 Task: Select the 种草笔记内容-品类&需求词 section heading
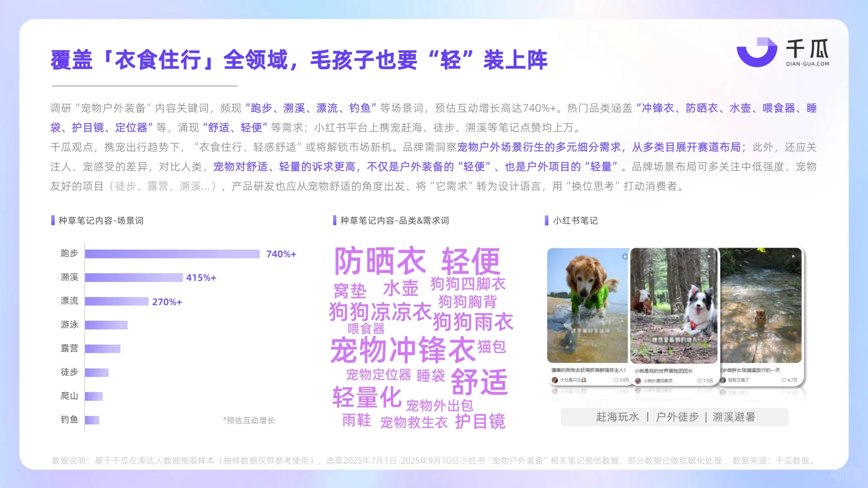(x=395, y=221)
